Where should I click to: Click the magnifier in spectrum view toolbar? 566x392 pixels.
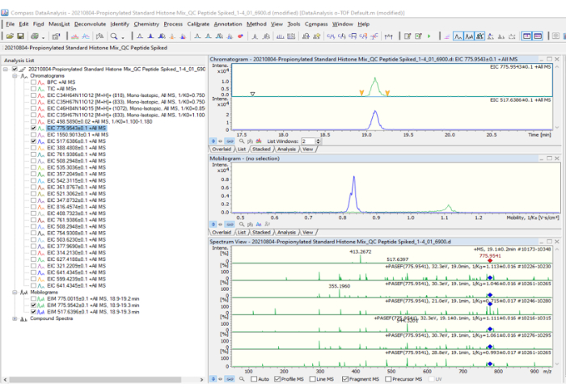pos(242,379)
